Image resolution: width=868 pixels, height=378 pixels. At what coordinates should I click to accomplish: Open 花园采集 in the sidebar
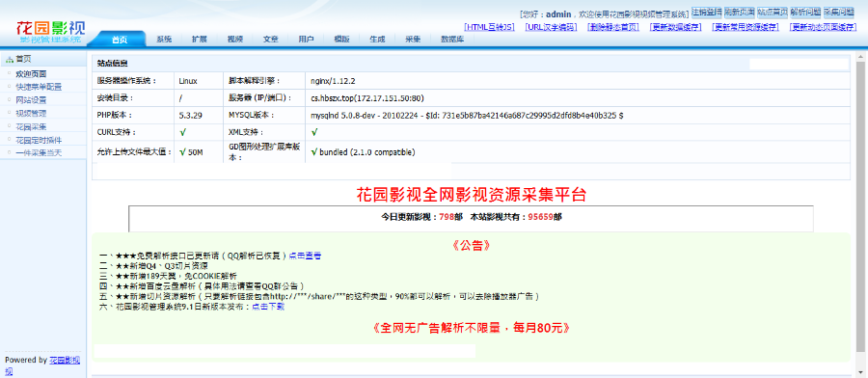coord(31,126)
